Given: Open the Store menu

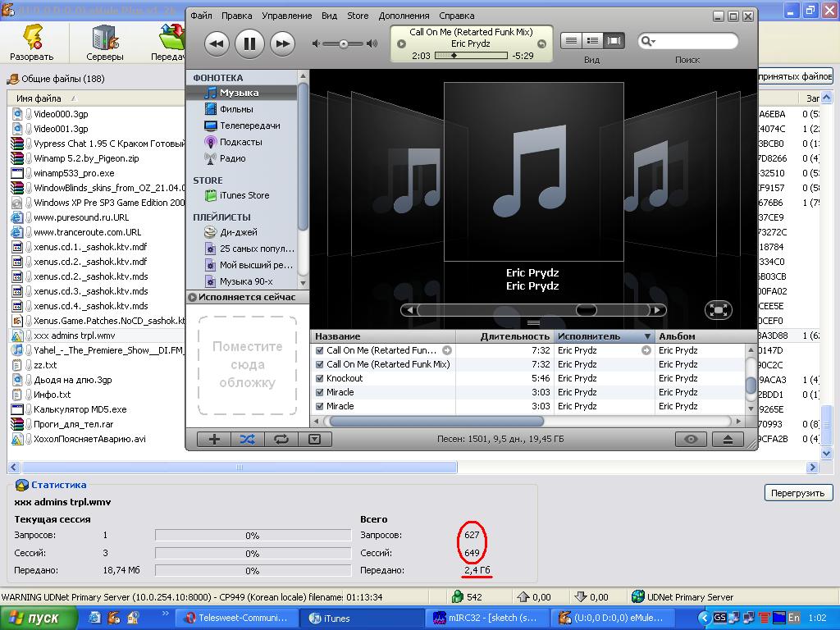Looking at the screenshot, I should 358,16.
